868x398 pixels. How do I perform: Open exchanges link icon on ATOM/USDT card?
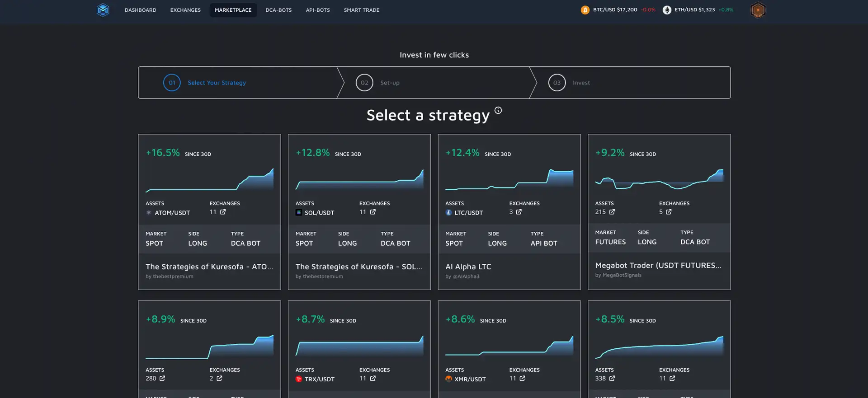pos(223,212)
